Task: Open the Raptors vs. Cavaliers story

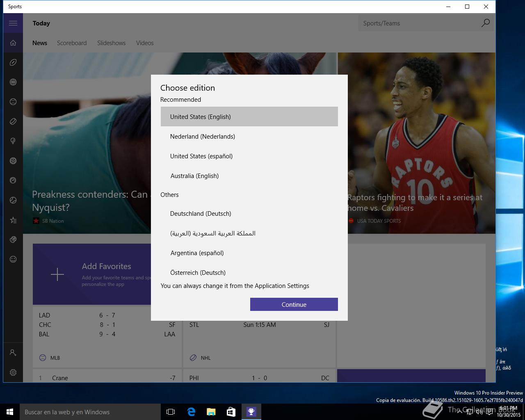Action: tap(415, 203)
